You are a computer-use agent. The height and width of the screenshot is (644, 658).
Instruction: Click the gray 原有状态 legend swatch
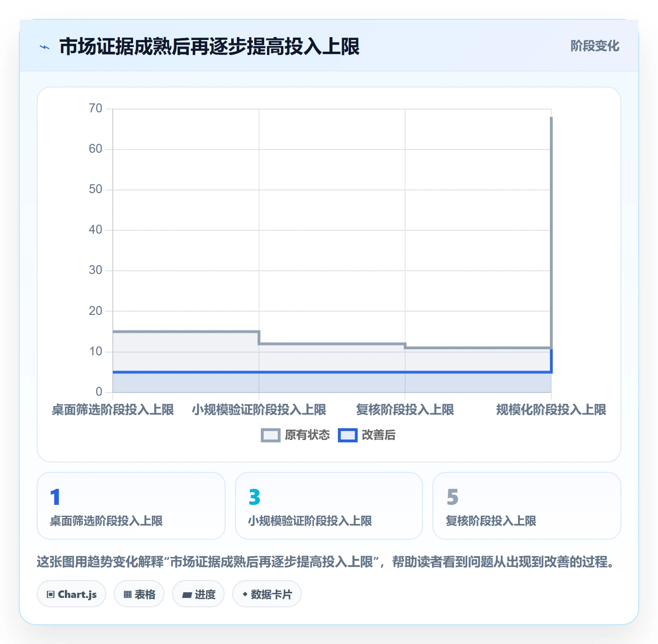click(271, 435)
